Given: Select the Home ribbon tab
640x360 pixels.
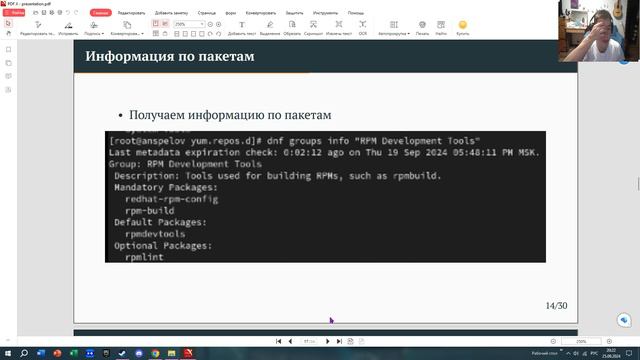Looking at the screenshot, I should click(x=100, y=13).
